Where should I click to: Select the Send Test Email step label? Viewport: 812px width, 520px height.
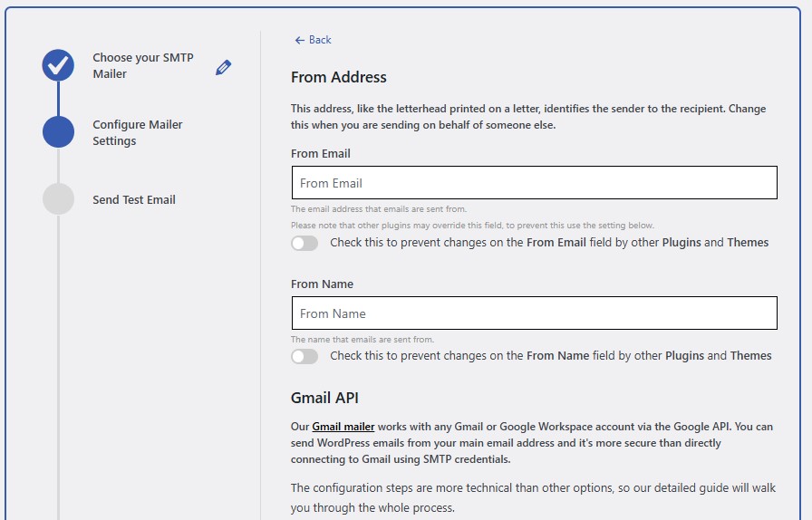(133, 200)
